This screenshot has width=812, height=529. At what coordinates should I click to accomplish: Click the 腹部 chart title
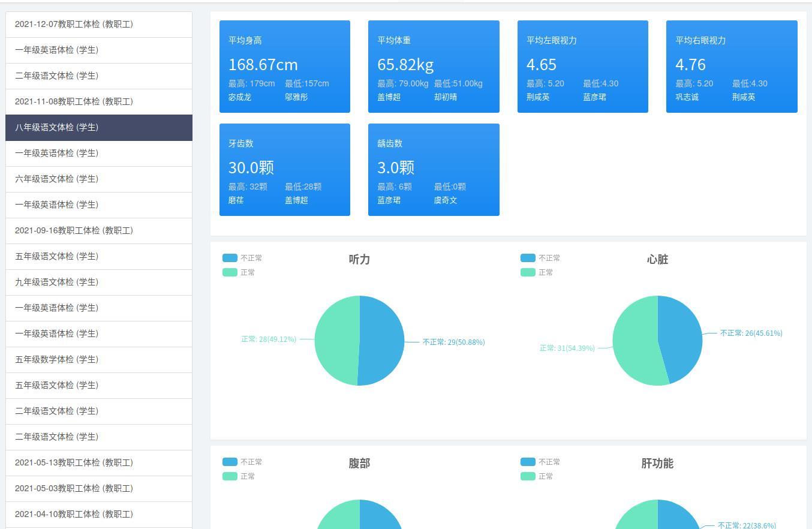(359, 464)
